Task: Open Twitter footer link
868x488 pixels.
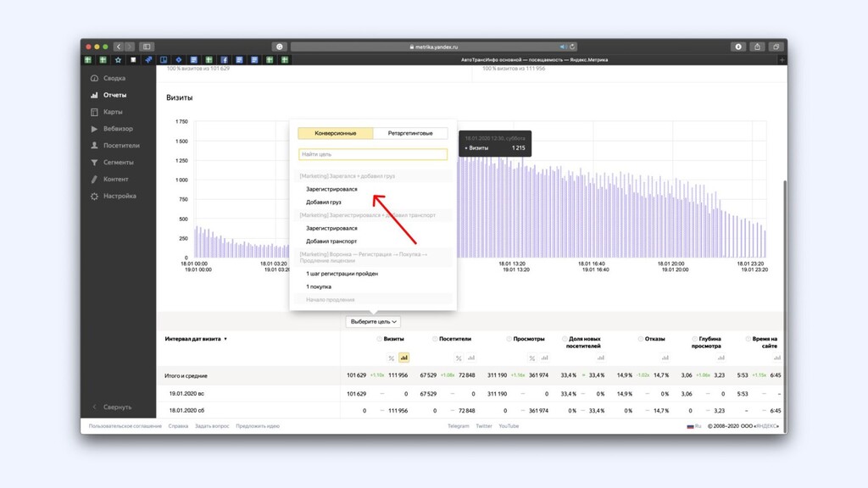Action: coord(484,426)
